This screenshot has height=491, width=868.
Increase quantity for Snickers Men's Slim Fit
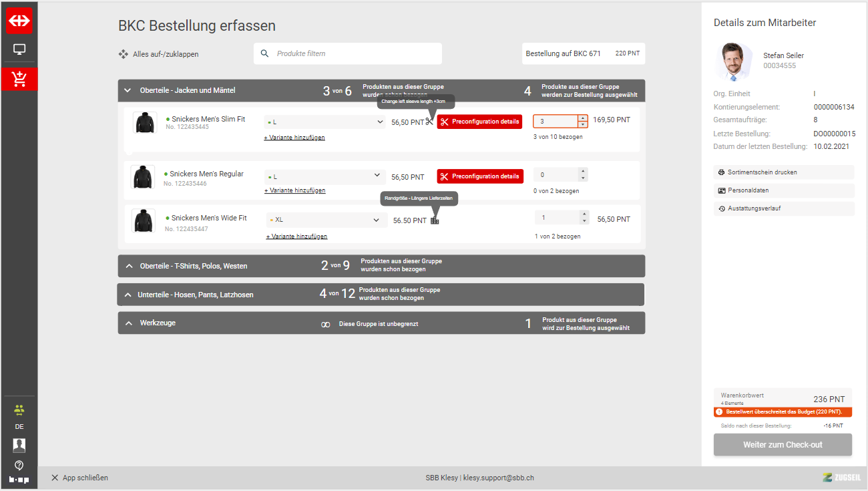(x=583, y=118)
